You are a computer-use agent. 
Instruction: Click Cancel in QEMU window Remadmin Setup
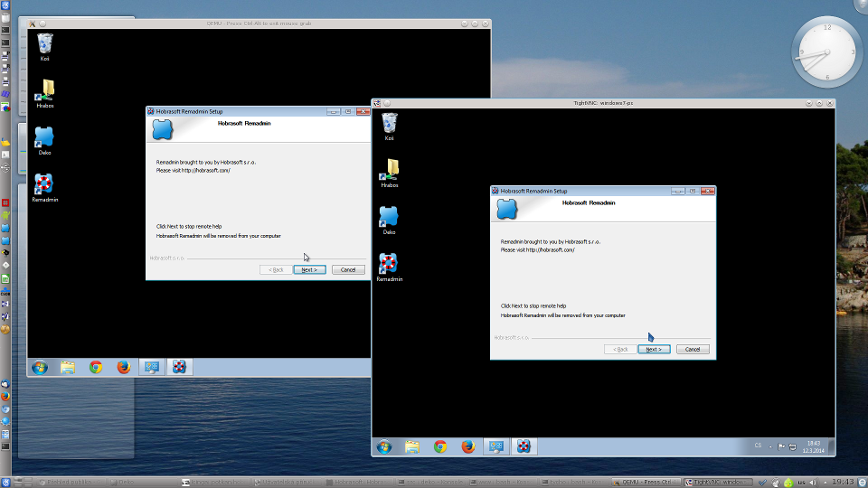(x=348, y=269)
